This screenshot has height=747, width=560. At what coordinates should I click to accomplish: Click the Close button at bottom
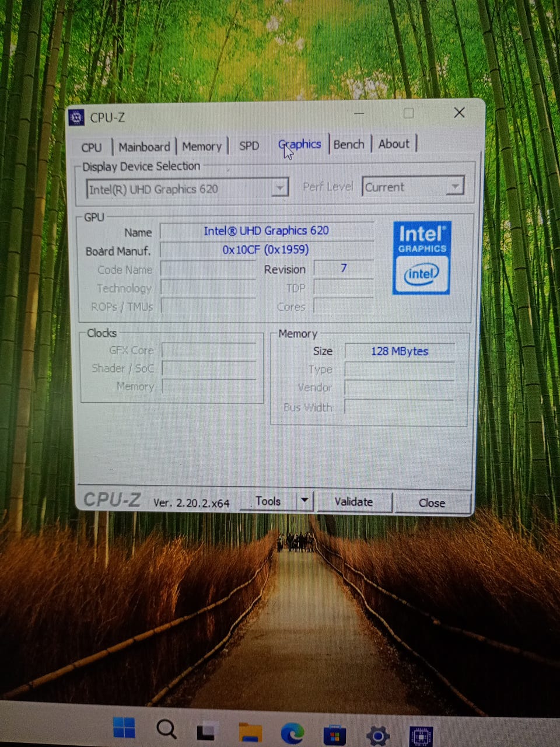[432, 503]
